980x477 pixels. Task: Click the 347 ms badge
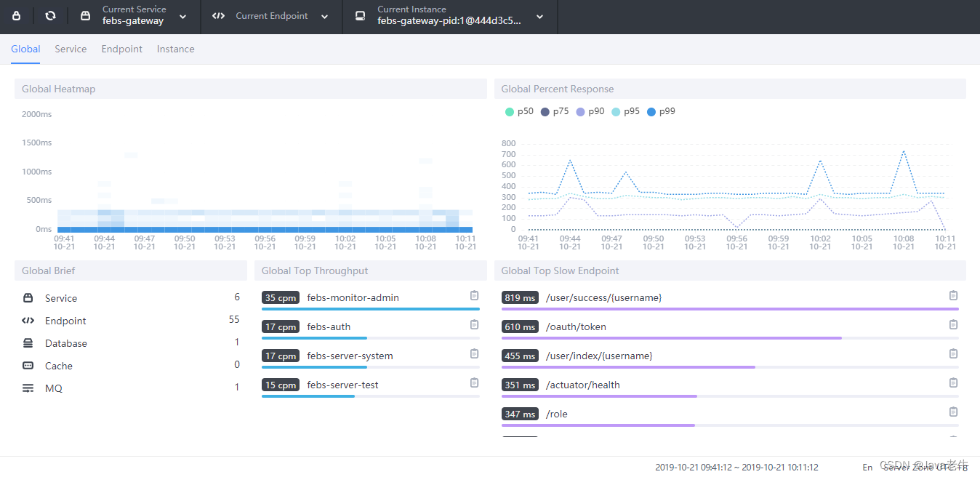pos(520,414)
